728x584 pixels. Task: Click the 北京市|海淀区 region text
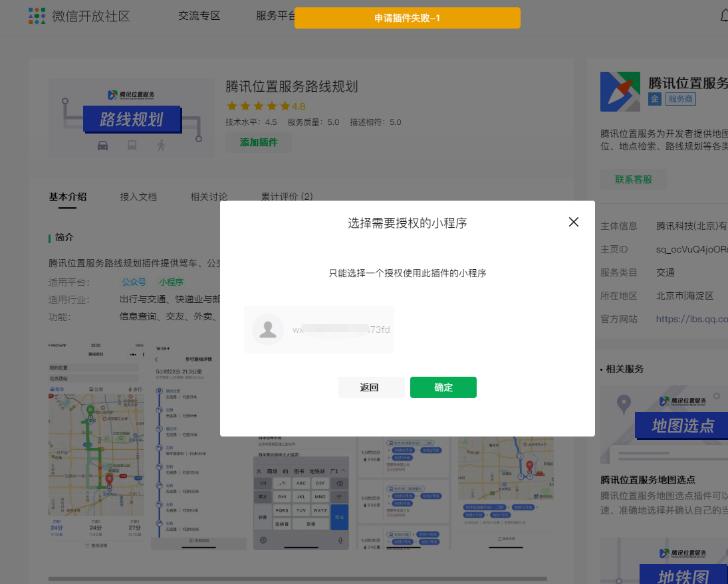click(x=684, y=296)
